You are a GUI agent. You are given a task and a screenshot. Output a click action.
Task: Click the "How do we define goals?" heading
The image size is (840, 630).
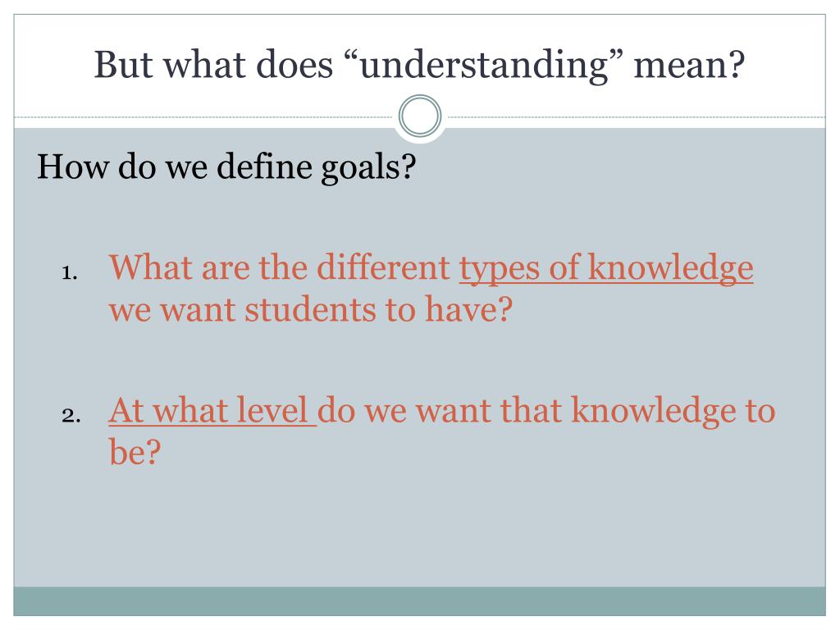pos(226,167)
